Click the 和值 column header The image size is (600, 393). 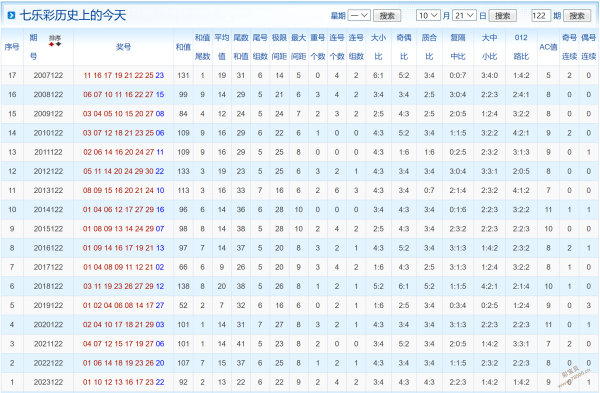coord(183,47)
